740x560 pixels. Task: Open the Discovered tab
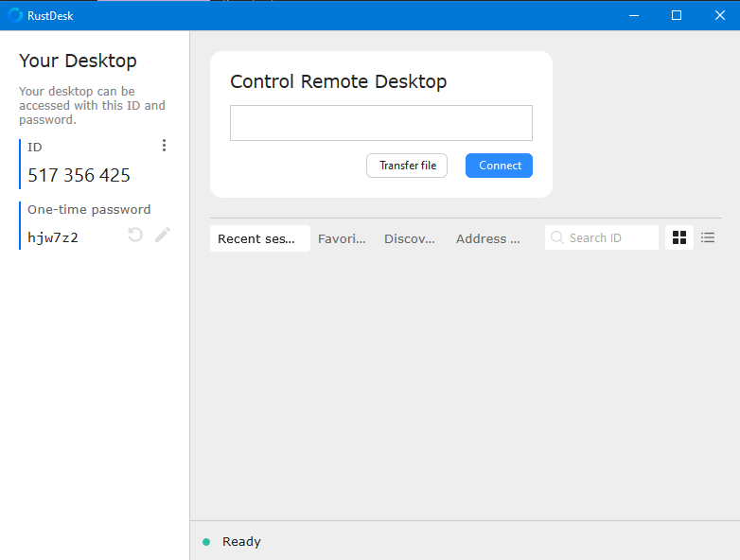[x=409, y=238]
